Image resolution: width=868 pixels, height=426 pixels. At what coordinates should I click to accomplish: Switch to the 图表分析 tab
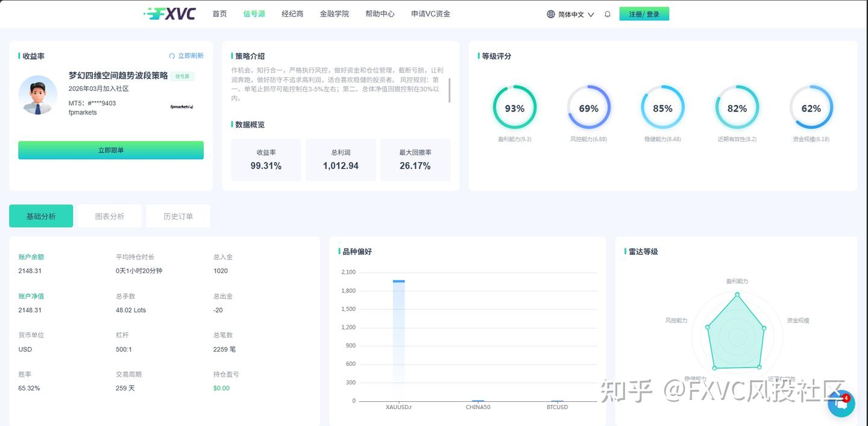tap(109, 215)
